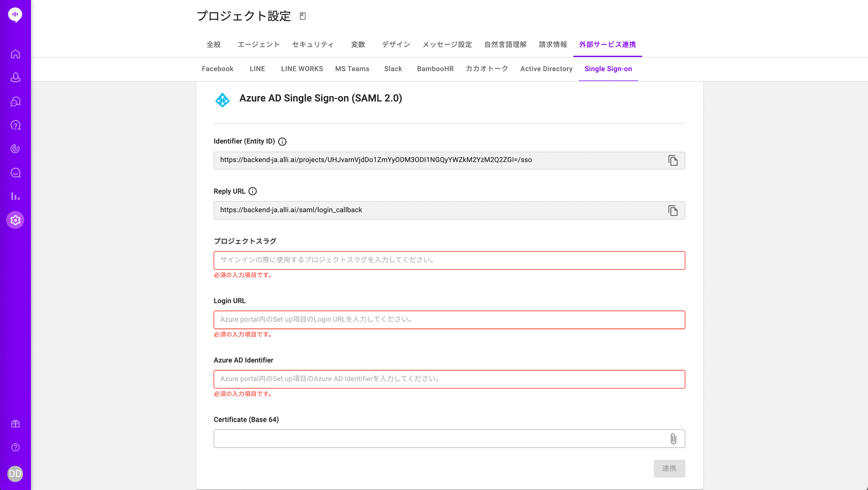Click the Reply URL read-only field
The width and height of the screenshot is (868, 490).
pyautogui.click(x=449, y=210)
